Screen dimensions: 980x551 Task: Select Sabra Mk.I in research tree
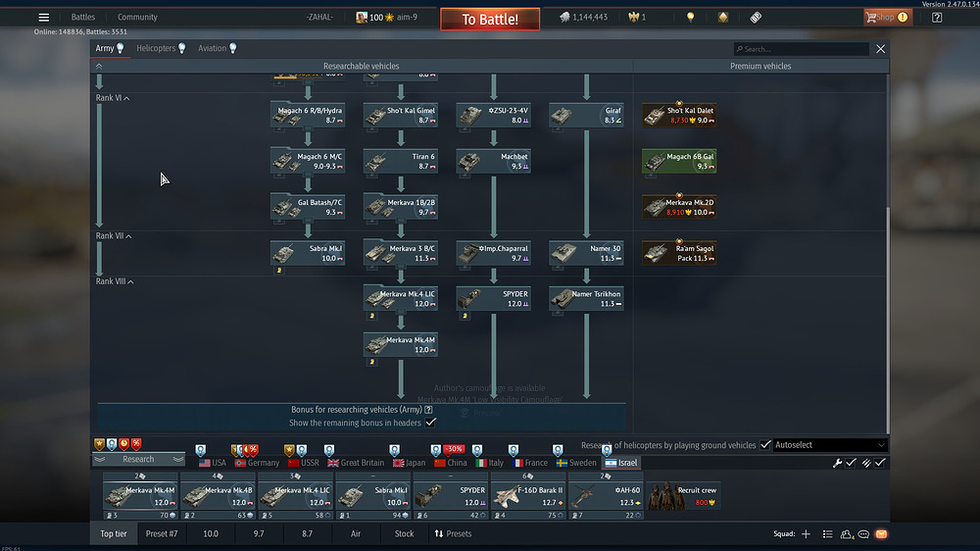click(x=308, y=253)
